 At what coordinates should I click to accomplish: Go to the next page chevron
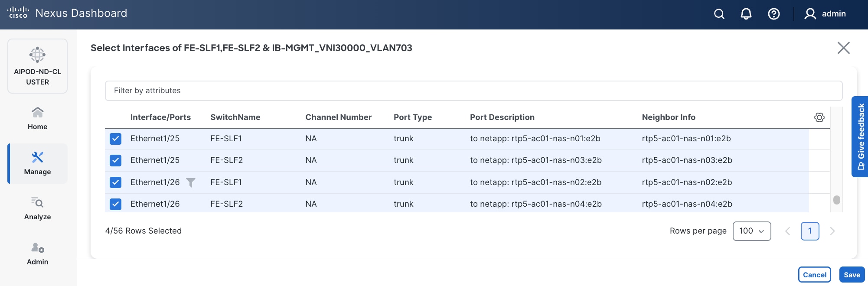832,231
